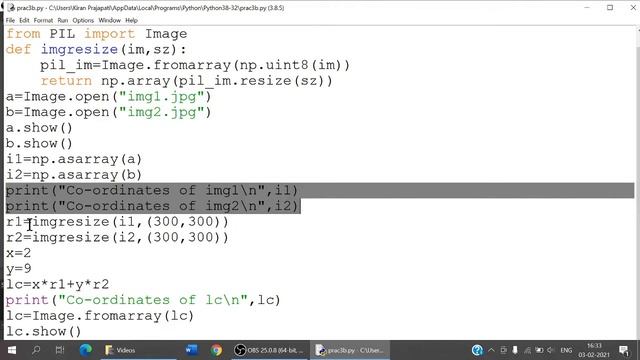Click on 'lc=Image.fromarray(lc)' line
The height and width of the screenshot is (360, 640).
(100, 316)
